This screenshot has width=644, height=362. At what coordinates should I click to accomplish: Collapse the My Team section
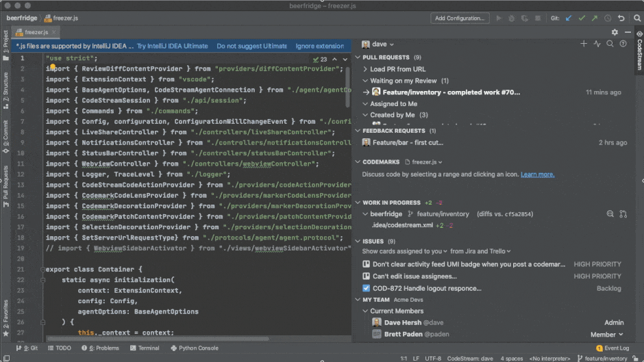358,300
